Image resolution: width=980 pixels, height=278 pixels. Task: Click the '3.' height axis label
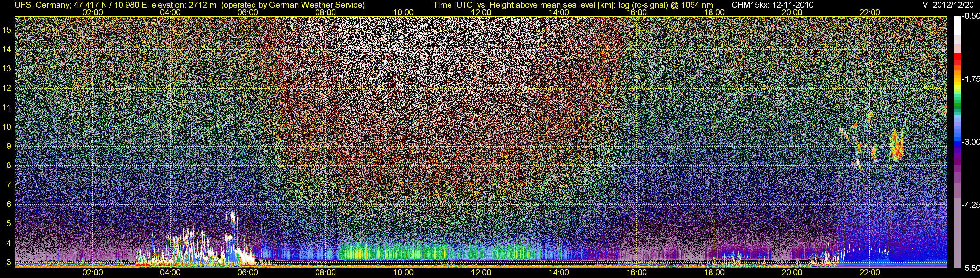[9, 262]
